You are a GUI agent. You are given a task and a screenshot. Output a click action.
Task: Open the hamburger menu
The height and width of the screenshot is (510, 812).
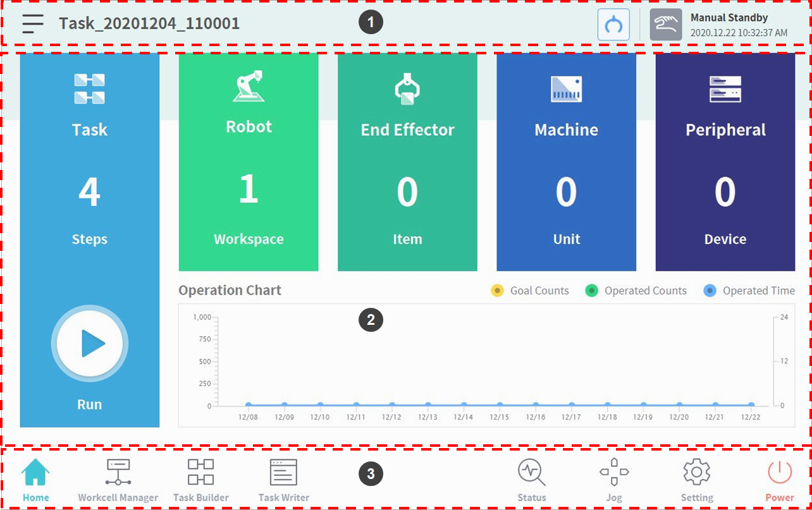click(x=33, y=24)
